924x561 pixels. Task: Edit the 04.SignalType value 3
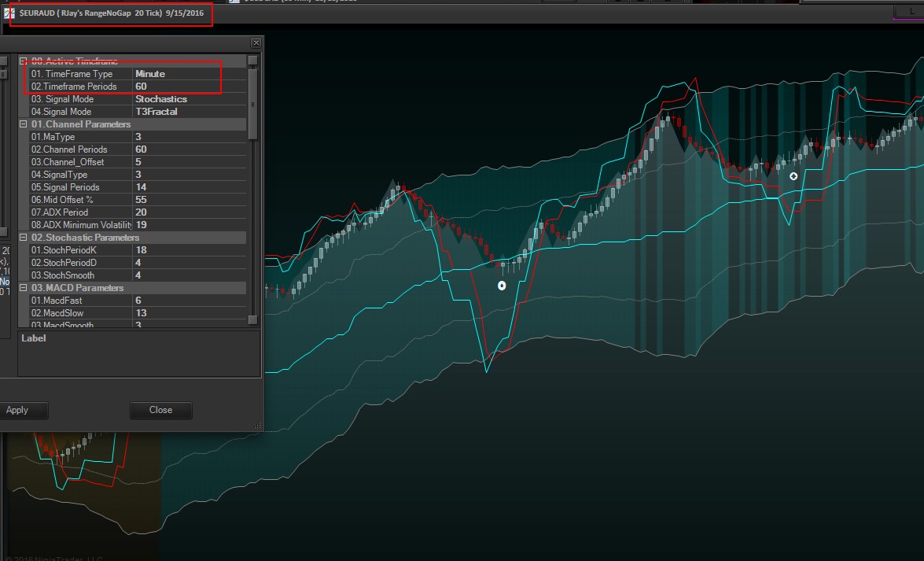[190, 175]
